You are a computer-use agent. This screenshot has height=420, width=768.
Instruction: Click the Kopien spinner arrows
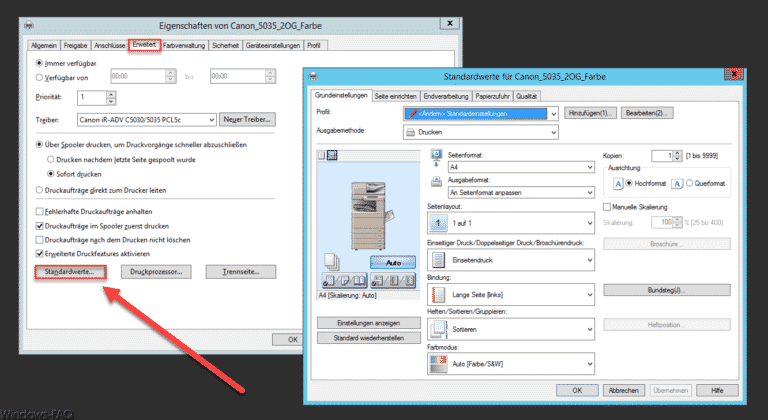tap(677, 156)
